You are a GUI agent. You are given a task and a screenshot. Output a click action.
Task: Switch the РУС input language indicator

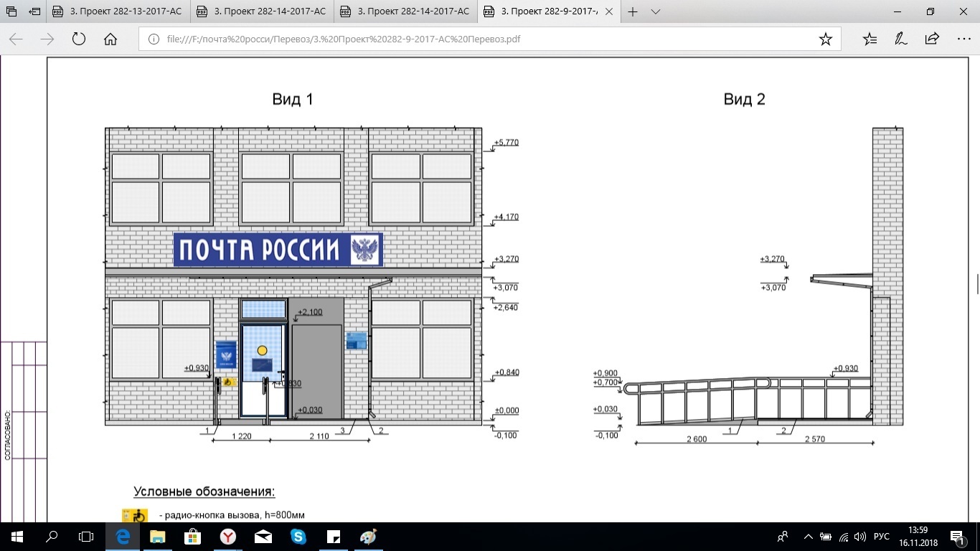pyautogui.click(x=881, y=537)
